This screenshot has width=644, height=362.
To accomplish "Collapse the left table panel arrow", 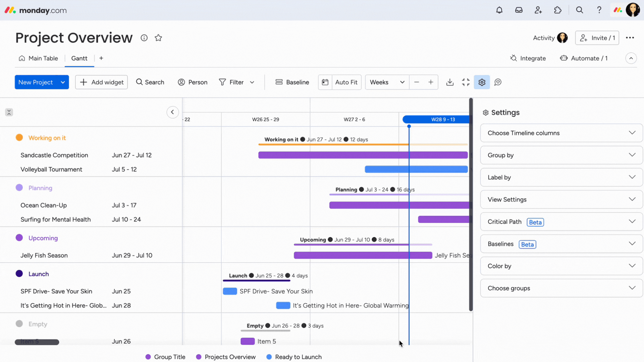I will [172, 112].
